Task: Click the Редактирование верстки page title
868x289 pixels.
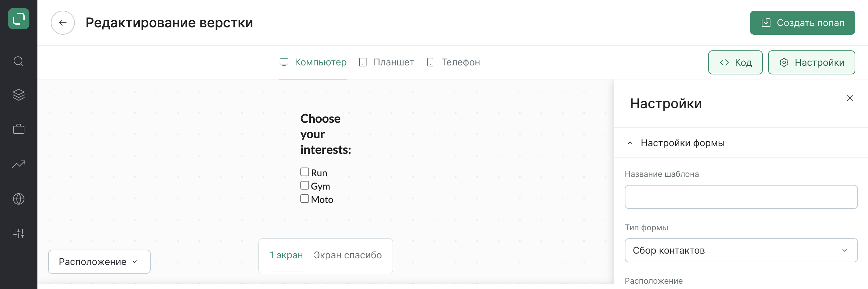Action: (x=169, y=23)
